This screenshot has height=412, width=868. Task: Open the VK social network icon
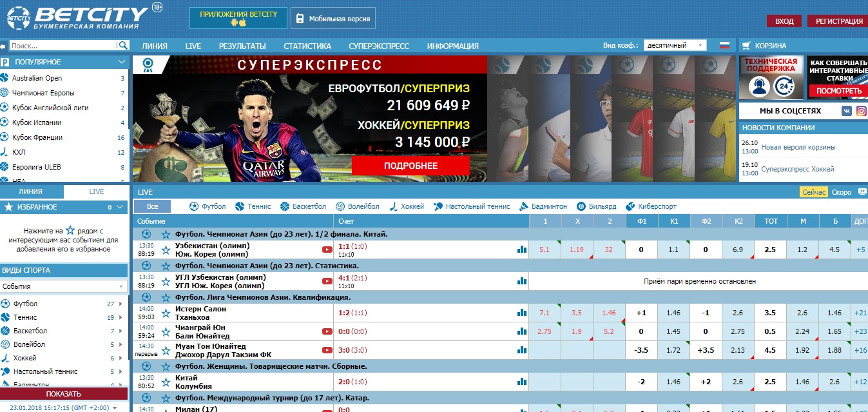[847, 111]
